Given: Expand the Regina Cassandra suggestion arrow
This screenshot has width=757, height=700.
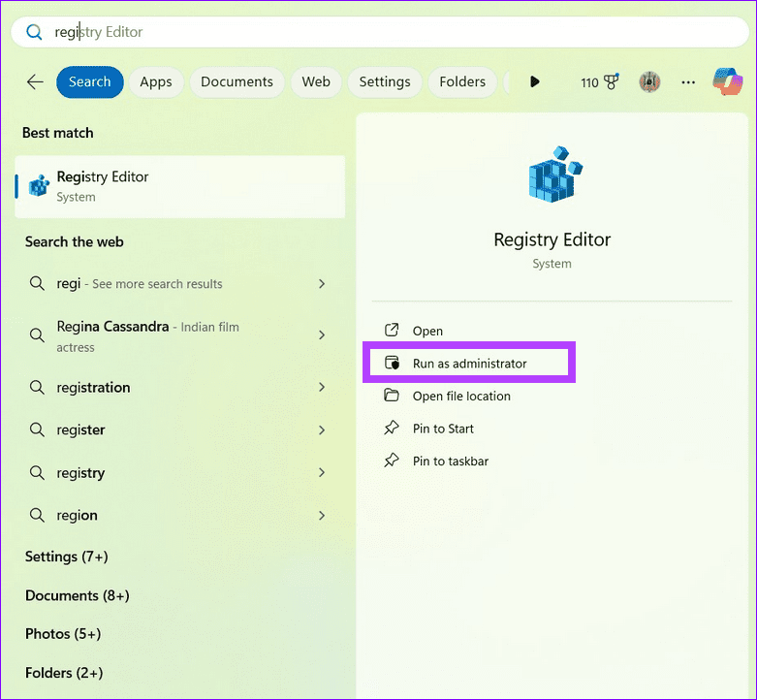Looking at the screenshot, I should coord(322,335).
